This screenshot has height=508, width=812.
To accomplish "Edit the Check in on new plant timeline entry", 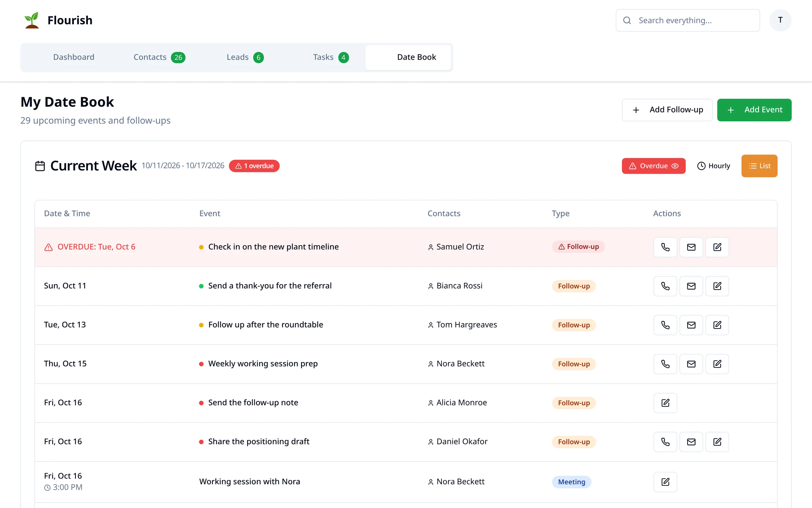I will (717, 247).
